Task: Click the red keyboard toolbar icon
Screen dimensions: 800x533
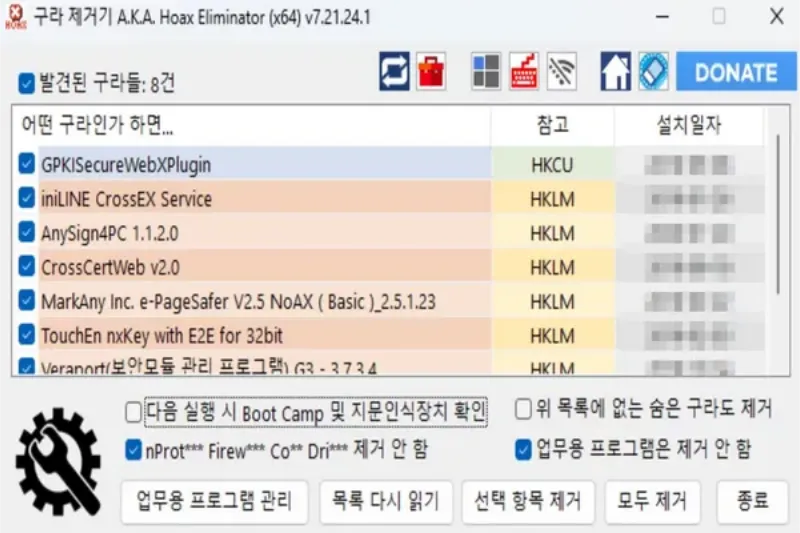Action: click(524, 72)
